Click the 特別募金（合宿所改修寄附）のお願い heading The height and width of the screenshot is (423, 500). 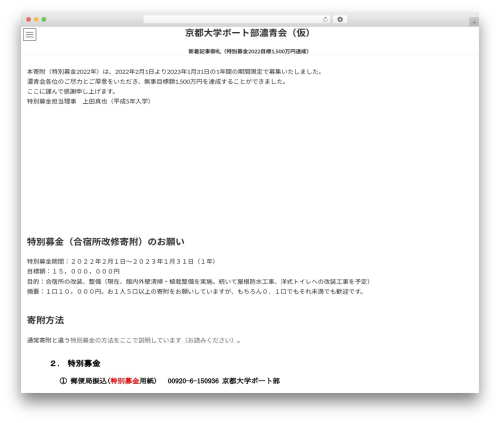click(x=106, y=242)
